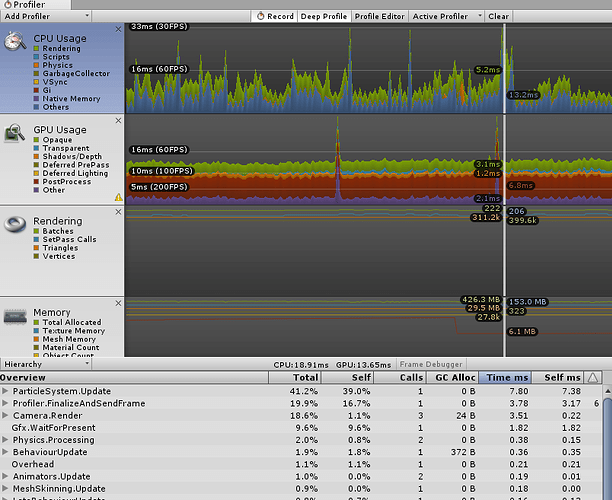The height and width of the screenshot is (500, 612).
Task: Expand the Animators.Update row
Action: 5,476
